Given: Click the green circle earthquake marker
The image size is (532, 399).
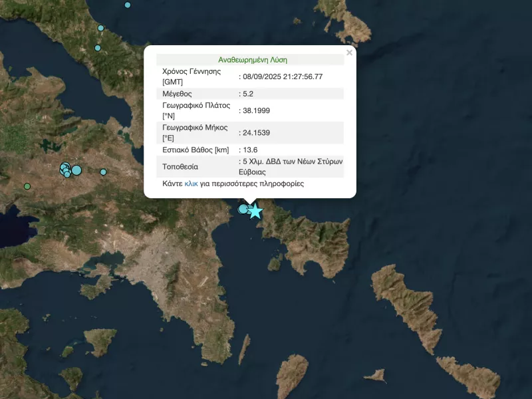Looking at the screenshot, I should (27, 186).
